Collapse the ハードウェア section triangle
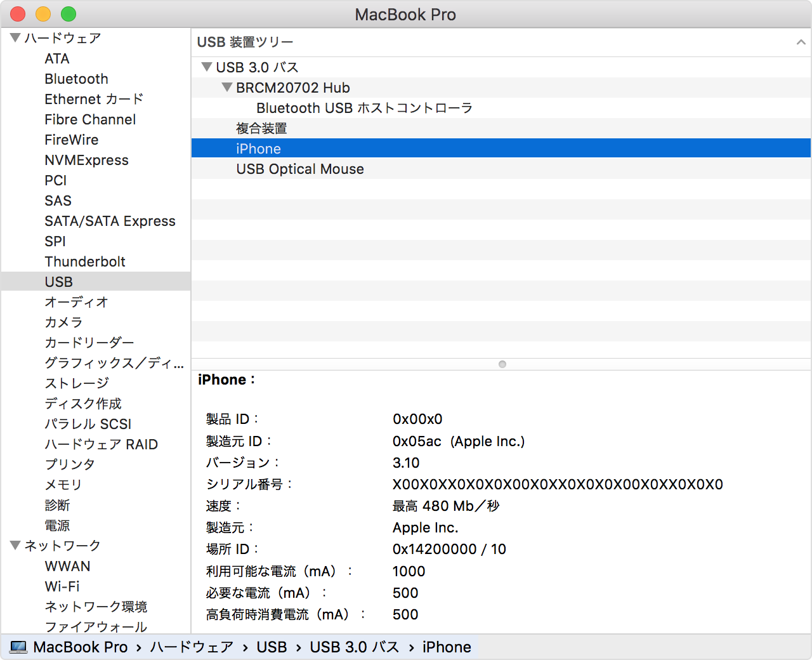The image size is (812, 660). pos(16,37)
